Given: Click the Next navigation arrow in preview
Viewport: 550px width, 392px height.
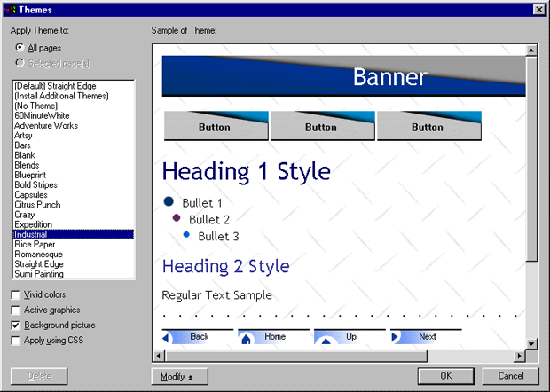Looking at the screenshot, I should [x=396, y=337].
